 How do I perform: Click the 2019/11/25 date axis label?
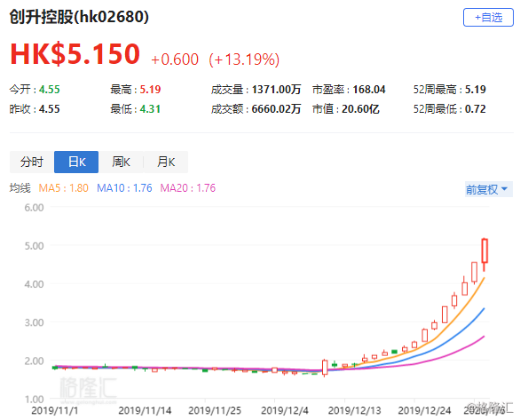(x=215, y=411)
